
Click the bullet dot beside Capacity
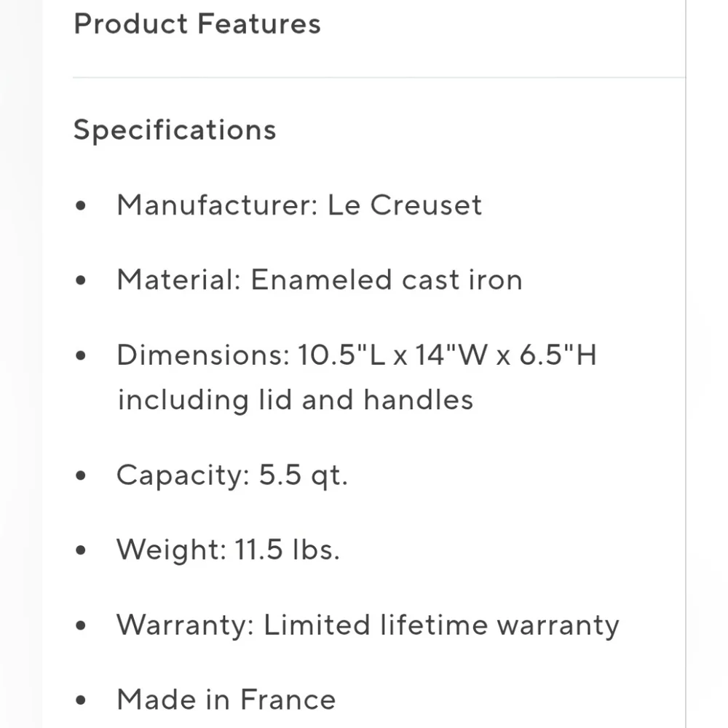pos(81,475)
